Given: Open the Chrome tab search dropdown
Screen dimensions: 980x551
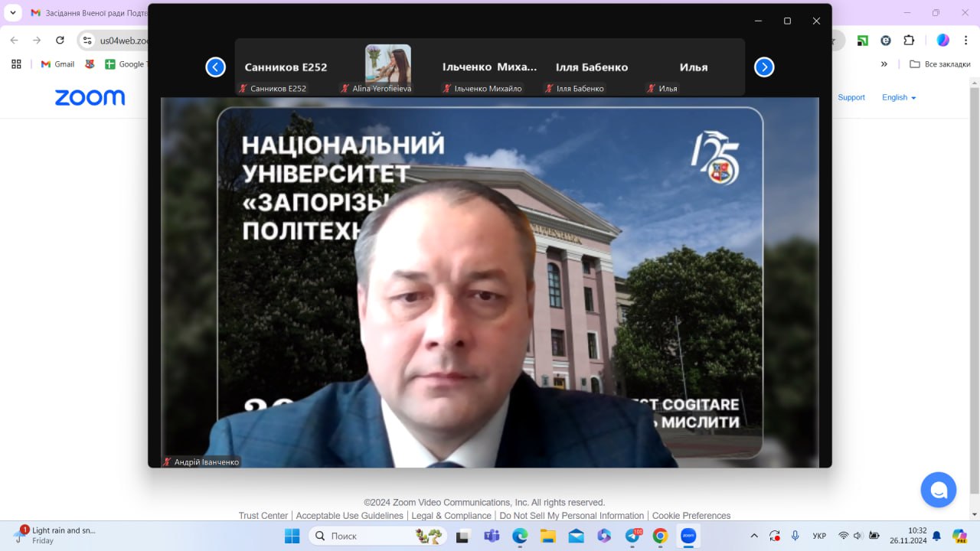Looking at the screenshot, I should pyautogui.click(x=13, y=13).
